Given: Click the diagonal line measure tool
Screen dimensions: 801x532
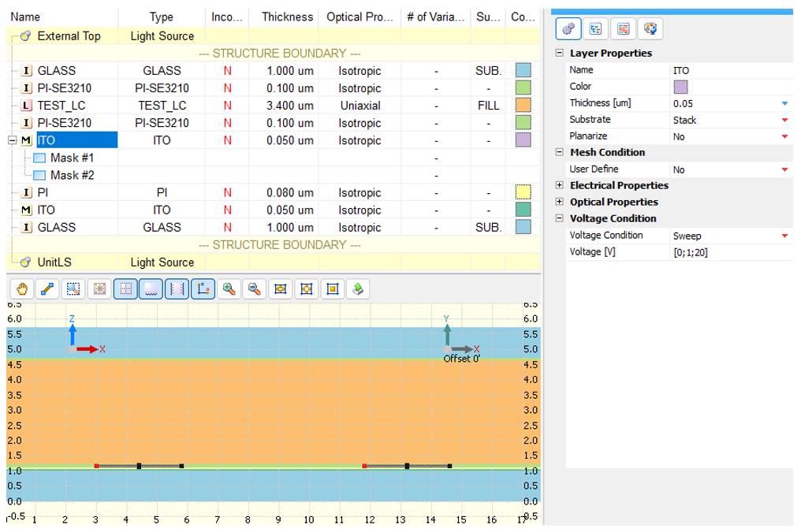Looking at the screenshot, I should coord(48,289).
